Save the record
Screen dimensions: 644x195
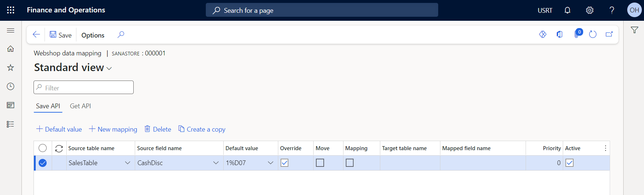pyautogui.click(x=60, y=35)
